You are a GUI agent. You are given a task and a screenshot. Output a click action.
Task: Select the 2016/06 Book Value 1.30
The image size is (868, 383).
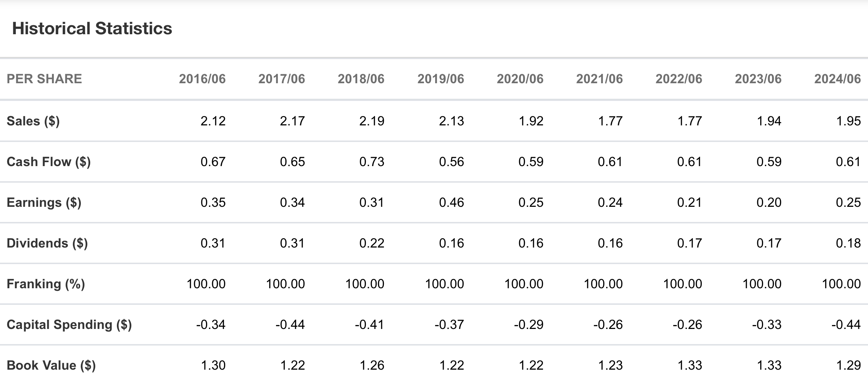point(213,365)
